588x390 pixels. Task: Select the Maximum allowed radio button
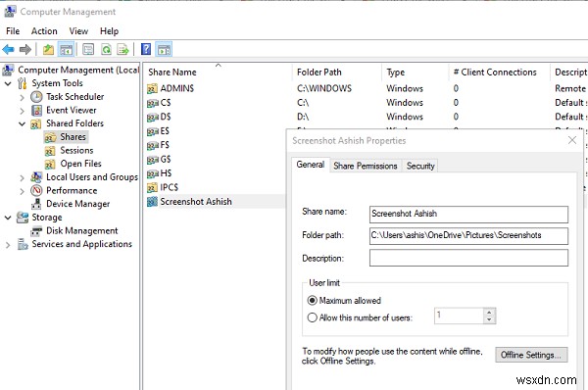pyautogui.click(x=312, y=301)
